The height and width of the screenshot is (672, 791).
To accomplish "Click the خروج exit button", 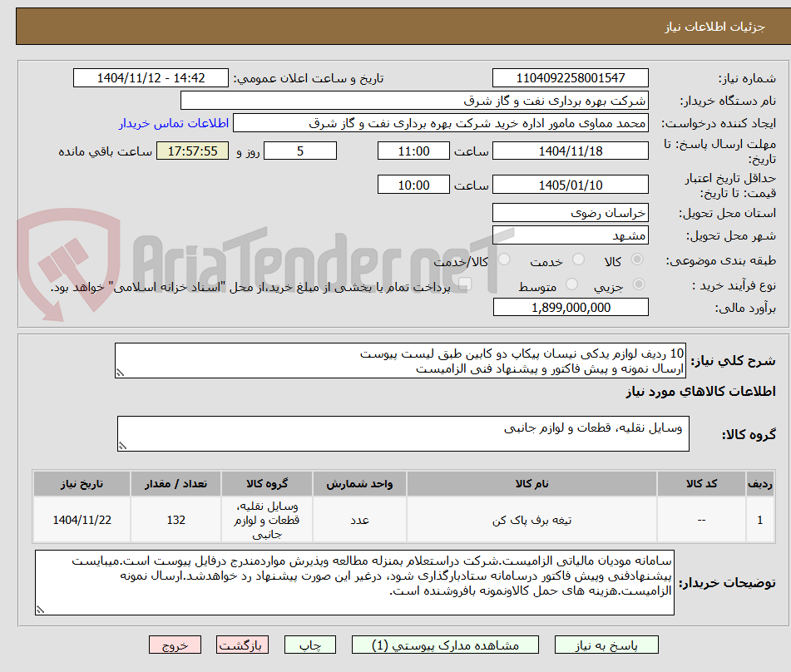I will (175, 645).
